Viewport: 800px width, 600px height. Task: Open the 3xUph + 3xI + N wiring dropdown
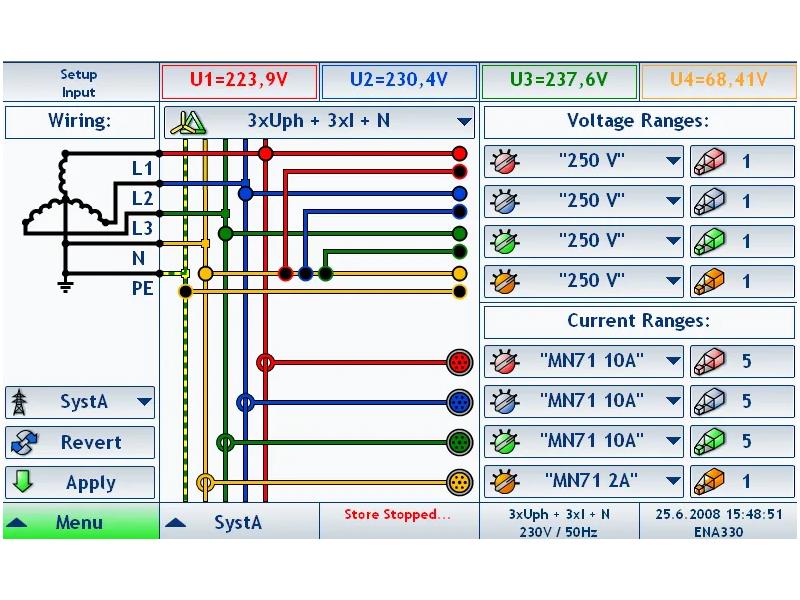463,122
